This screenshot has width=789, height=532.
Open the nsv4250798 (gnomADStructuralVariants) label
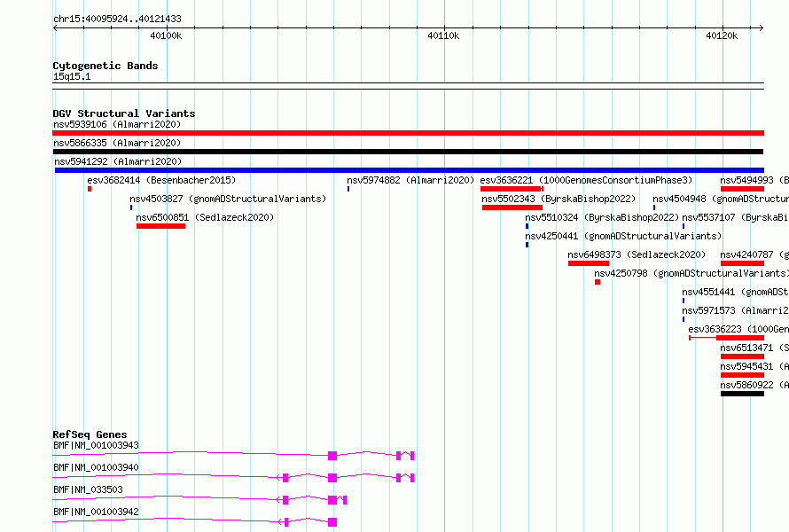pos(691,273)
